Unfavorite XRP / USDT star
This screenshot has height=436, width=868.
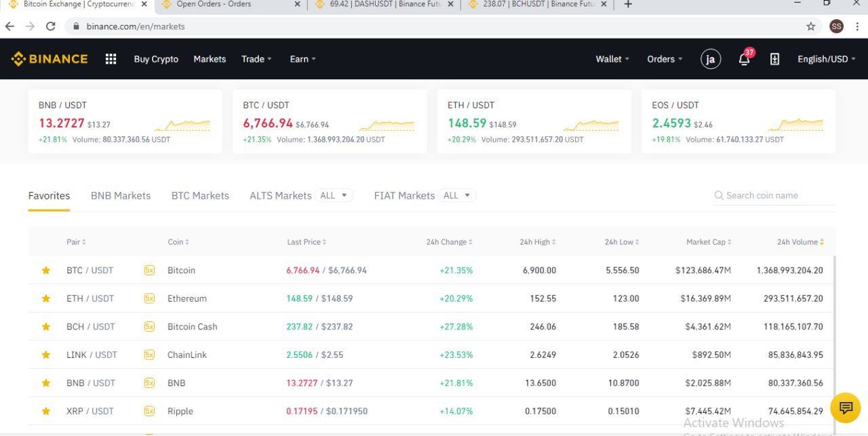pos(46,411)
